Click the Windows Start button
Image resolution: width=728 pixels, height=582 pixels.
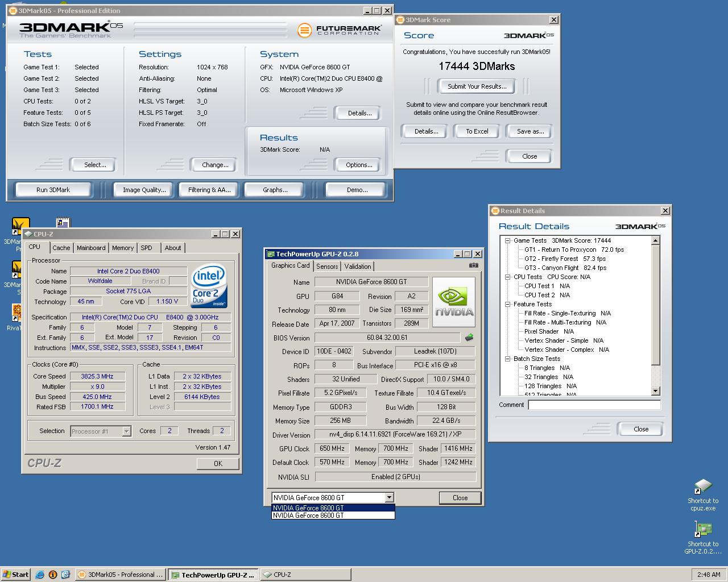15,575
